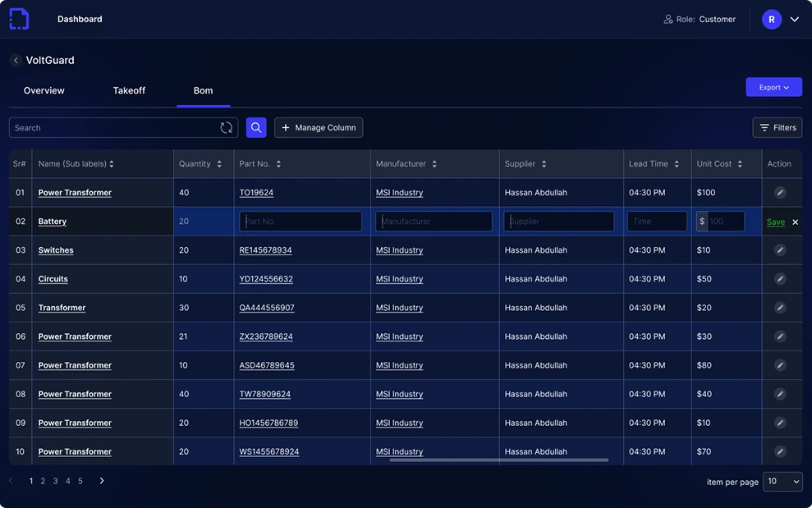Go back using arrow beside VoltGuard
This screenshot has height=508, width=812.
[x=16, y=61]
